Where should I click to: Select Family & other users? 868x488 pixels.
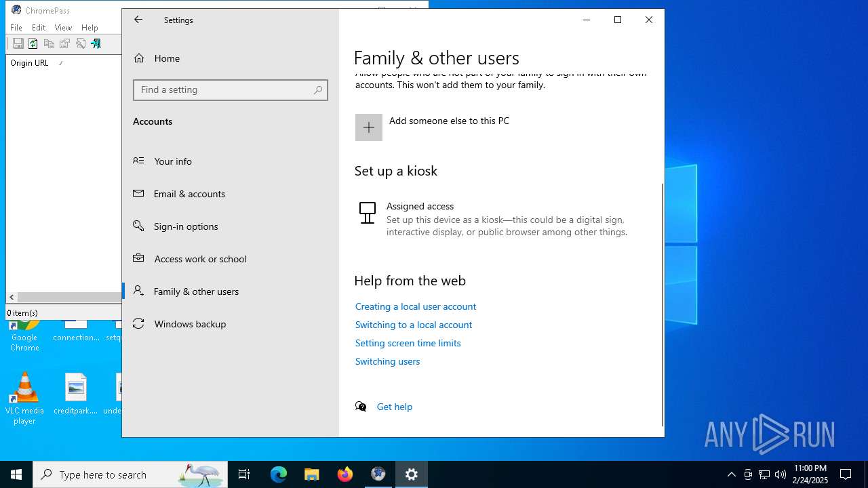[x=231, y=291]
